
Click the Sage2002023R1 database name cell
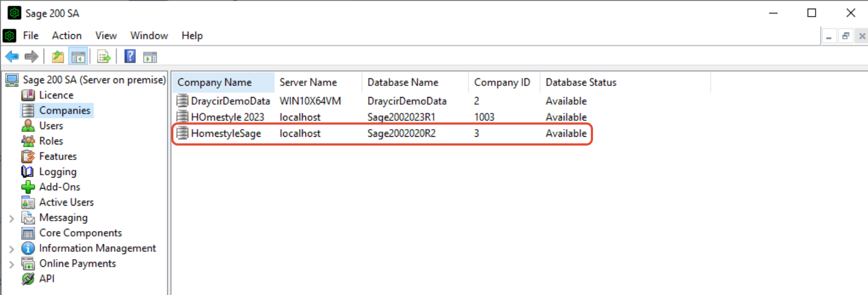(401, 117)
